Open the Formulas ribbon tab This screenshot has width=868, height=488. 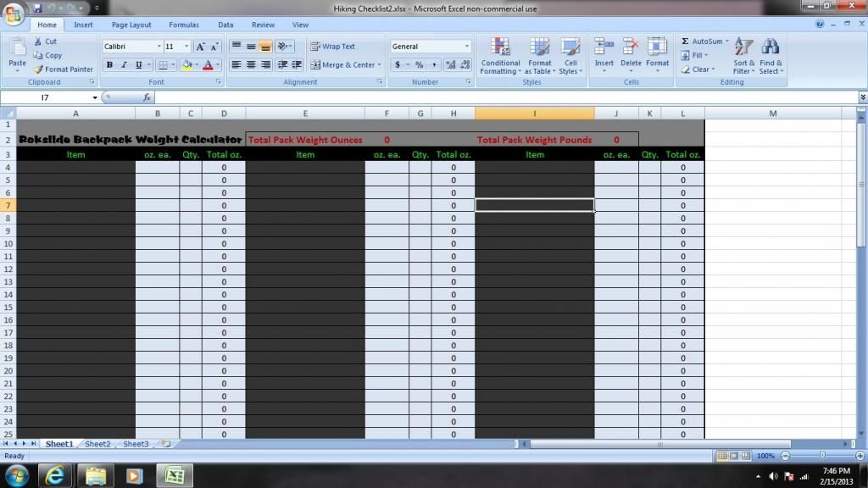point(184,25)
